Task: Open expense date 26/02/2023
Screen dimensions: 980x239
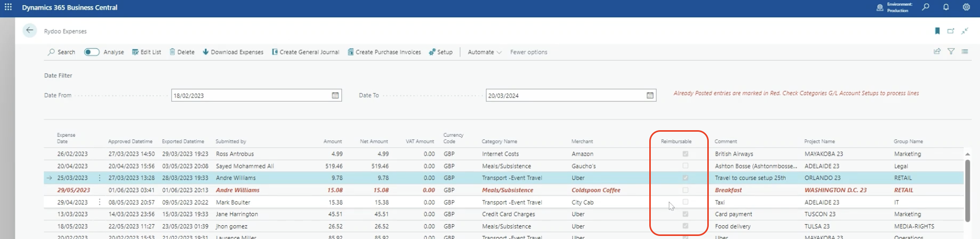Action: point(72,154)
